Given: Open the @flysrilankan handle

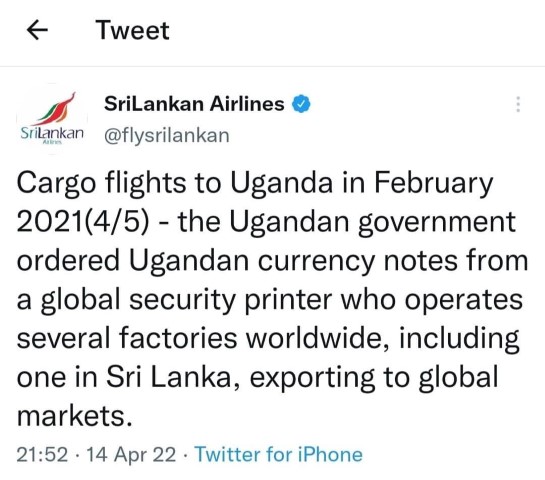Looking at the screenshot, I should (x=167, y=135).
